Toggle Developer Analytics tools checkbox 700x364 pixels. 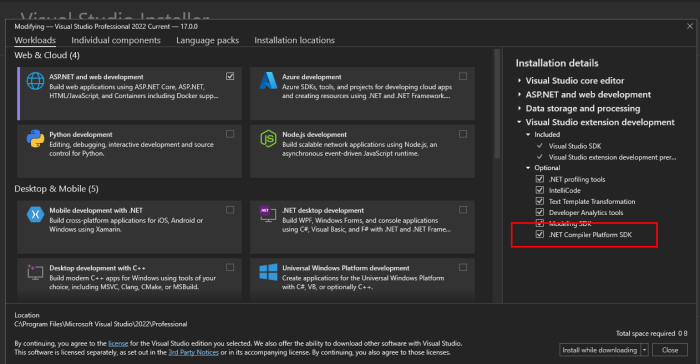click(540, 213)
